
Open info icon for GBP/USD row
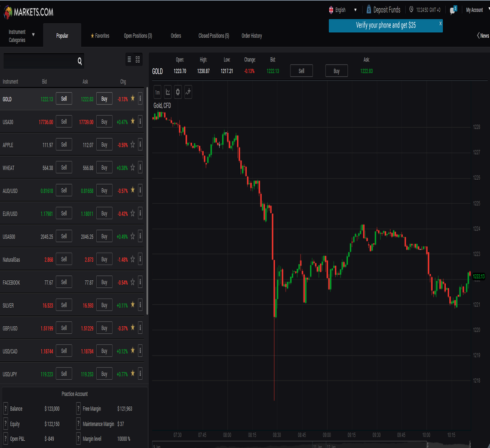pos(140,328)
